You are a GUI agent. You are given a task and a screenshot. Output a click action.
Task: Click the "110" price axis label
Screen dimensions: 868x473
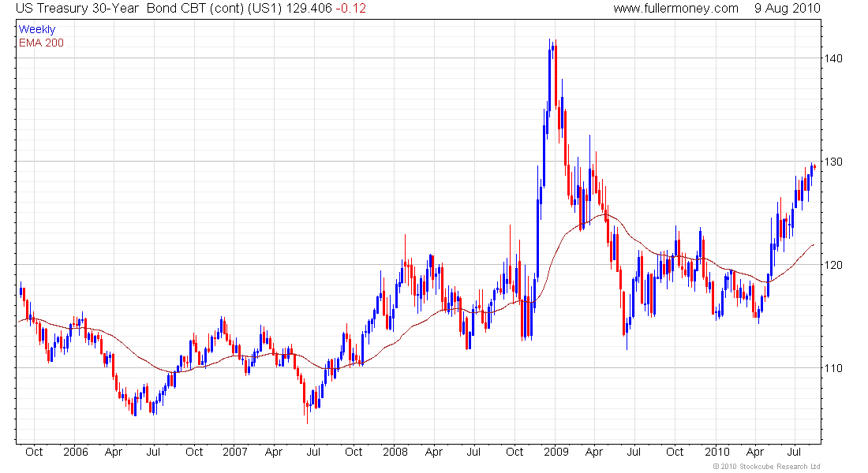834,368
